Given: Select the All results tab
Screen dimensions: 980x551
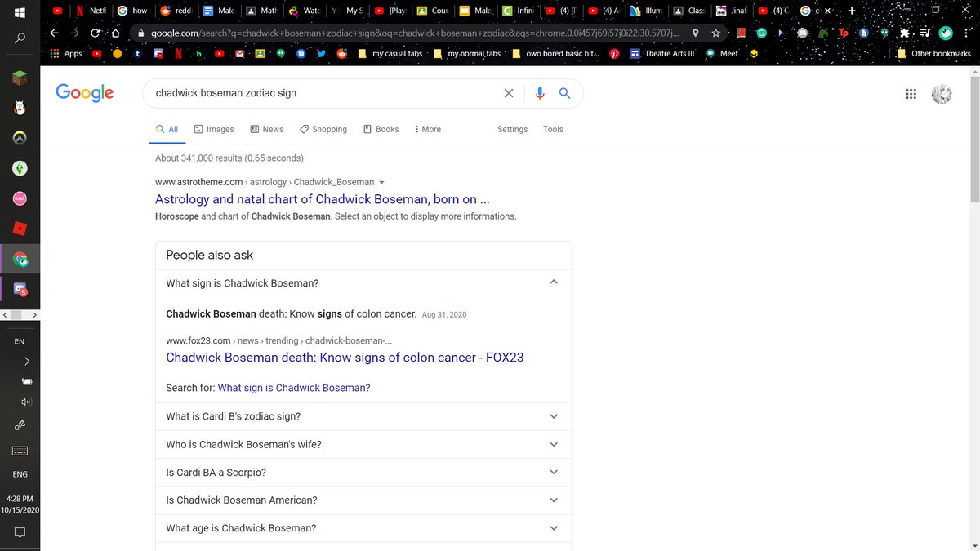Looking at the screenshot, I should (167, 129).
